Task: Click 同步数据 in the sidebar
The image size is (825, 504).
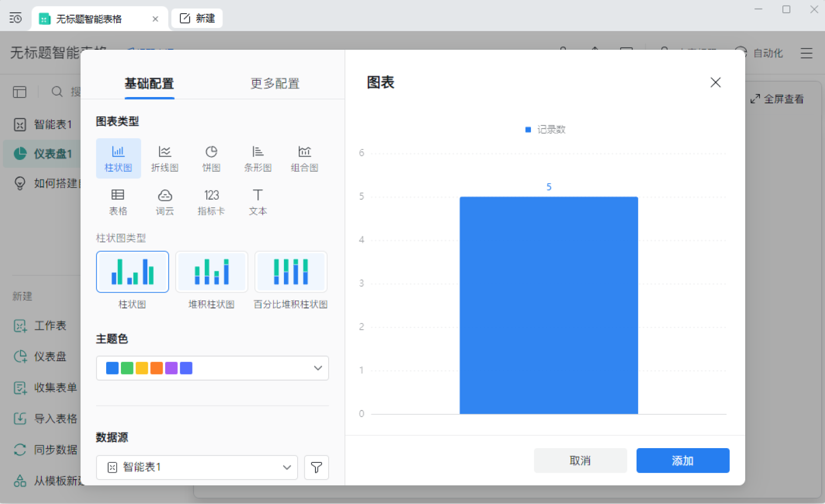Action: click(x=45, y=450)
